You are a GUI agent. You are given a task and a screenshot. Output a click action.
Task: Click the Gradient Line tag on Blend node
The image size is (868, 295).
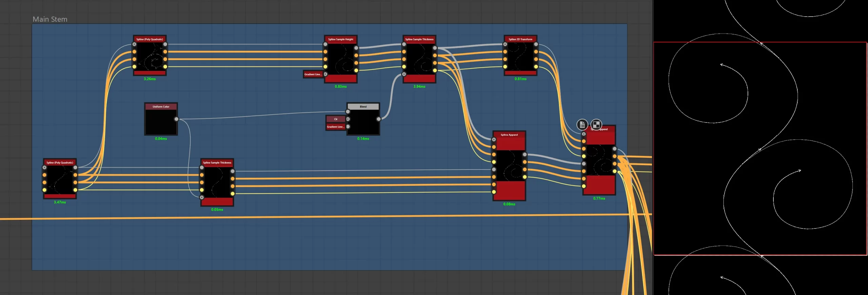pyautogui.click(x=336, y=127)
